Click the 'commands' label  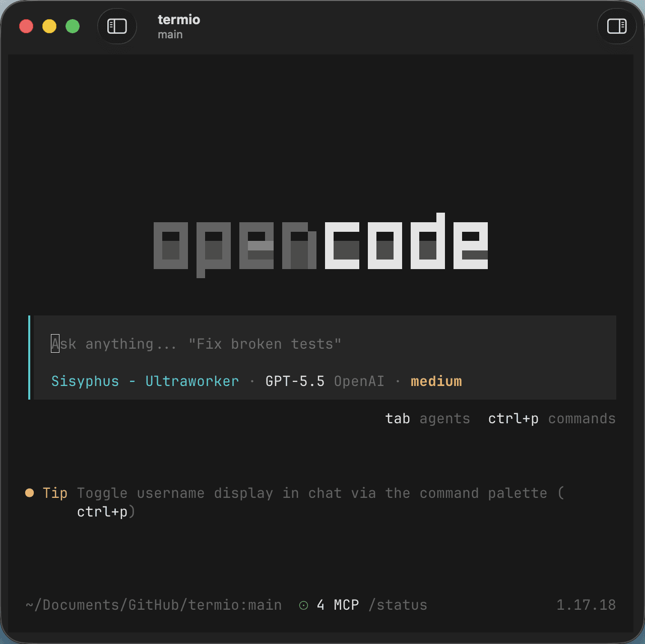[x=582, y=419]
